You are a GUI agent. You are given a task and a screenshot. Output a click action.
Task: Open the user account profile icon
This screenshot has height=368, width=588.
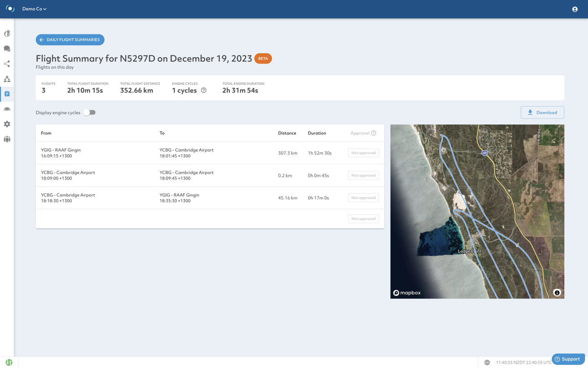(x=574, y=9)
